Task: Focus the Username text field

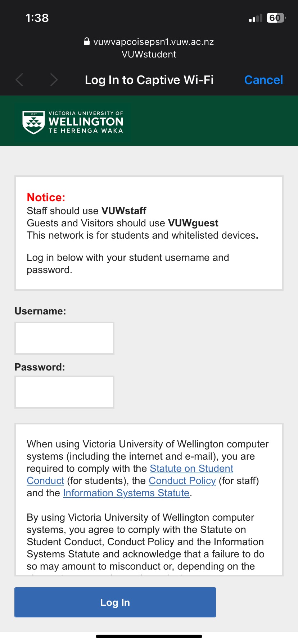Action: [x=64, y=338]
